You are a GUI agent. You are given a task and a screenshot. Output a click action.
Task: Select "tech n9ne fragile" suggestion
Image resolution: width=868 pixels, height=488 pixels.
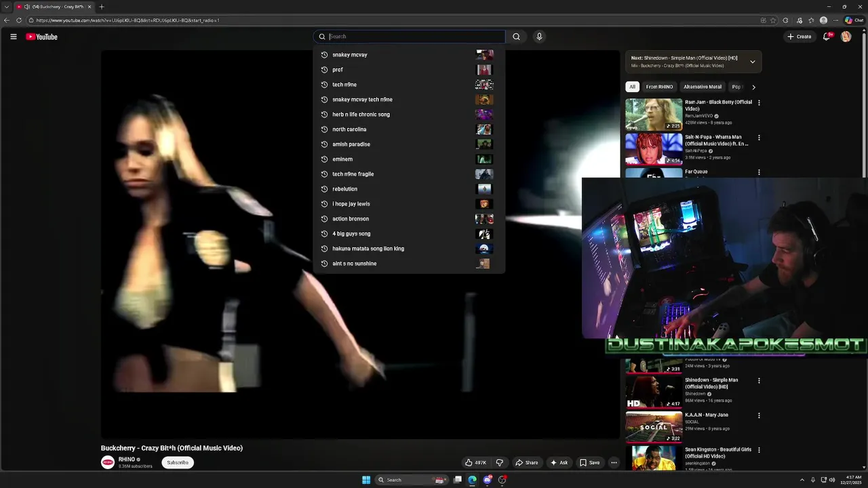click(x=409, y=174)
